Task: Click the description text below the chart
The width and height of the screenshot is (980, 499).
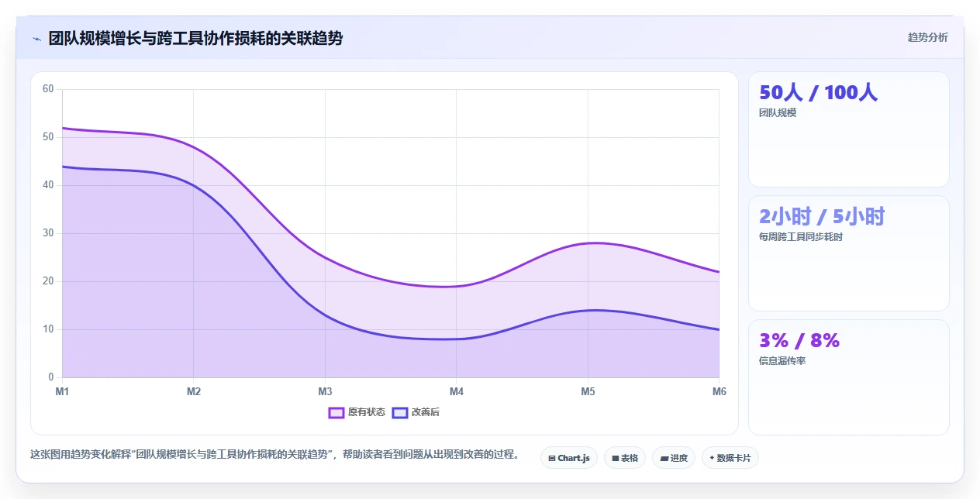Action: tap(274, 455)
